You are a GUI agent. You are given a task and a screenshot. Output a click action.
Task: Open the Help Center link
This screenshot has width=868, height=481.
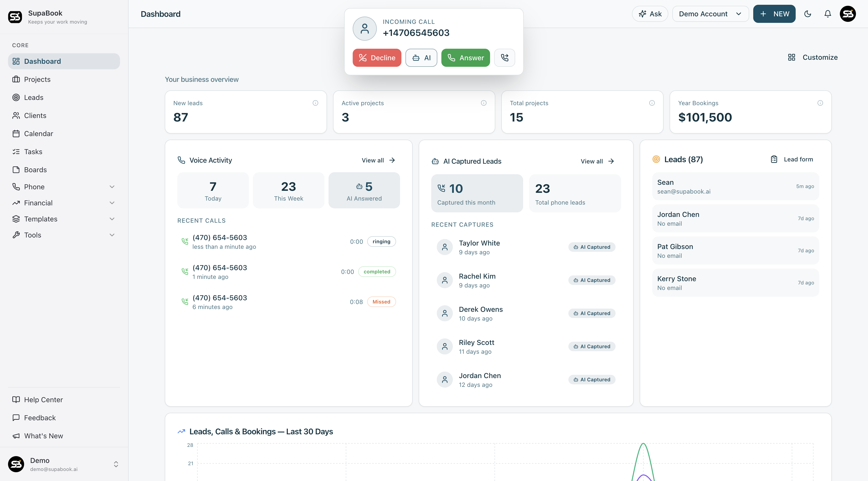pos(64,399)
